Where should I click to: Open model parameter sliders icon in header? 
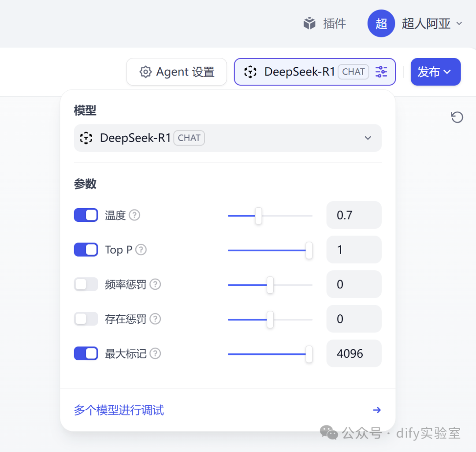[381, 72]
